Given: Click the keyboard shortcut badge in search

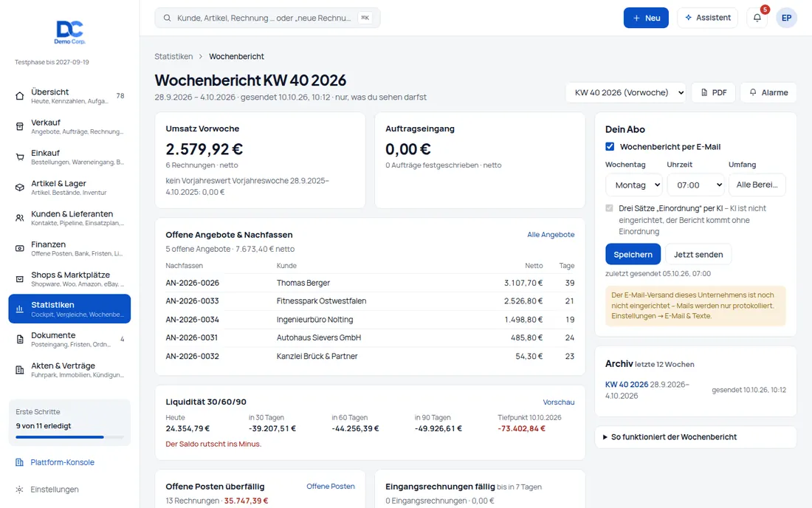Looking at the screenshot, I should pyautogui.click(x=365, y=18).
